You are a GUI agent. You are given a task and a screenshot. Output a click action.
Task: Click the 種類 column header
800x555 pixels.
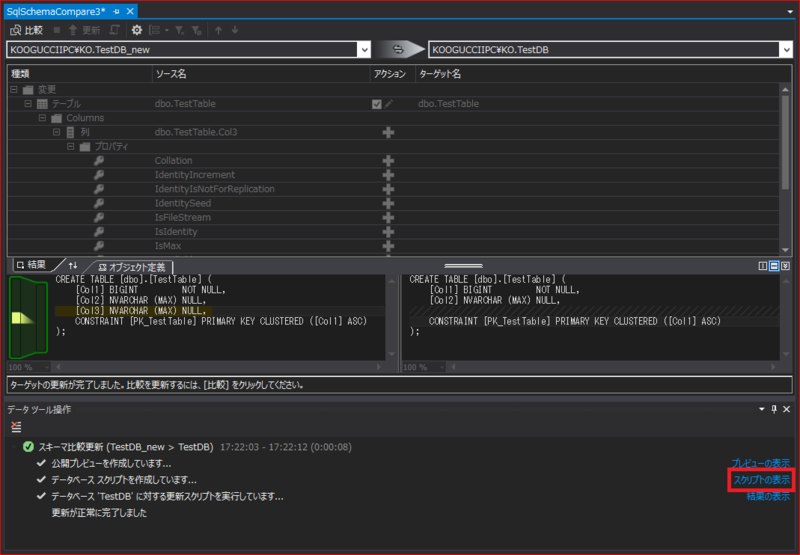[80, 74]
